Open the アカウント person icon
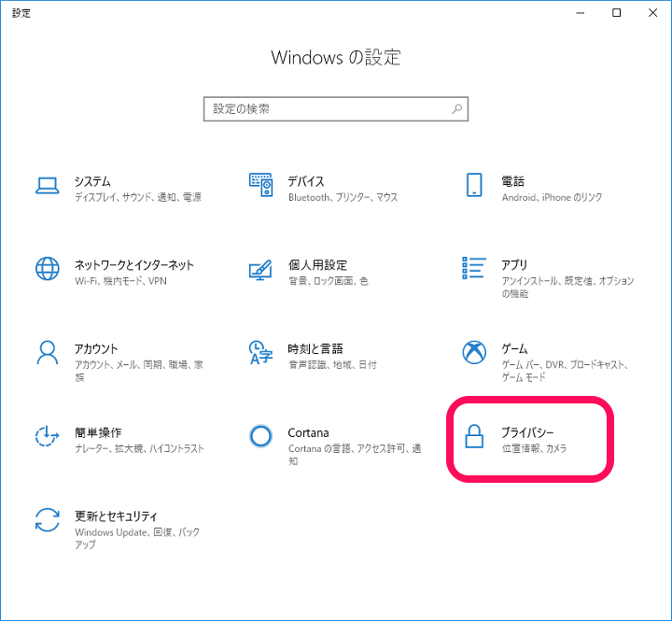 click(x=48, y=352)
